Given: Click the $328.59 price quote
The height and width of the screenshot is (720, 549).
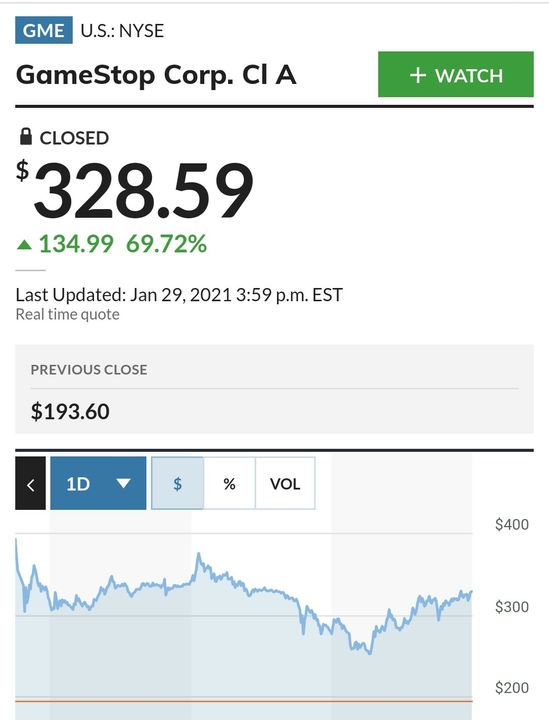Looking at the screenshot, I should click(x=134, y=191).
